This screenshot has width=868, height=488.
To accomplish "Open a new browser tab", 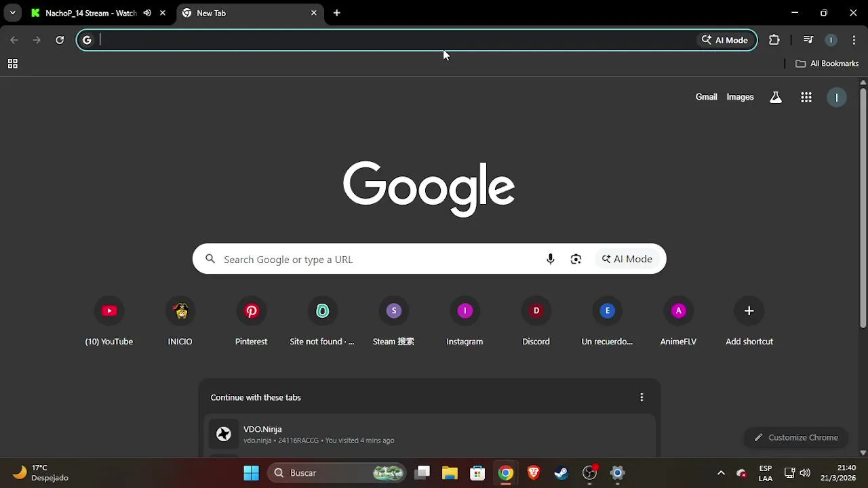I will (x=337, y=13).
